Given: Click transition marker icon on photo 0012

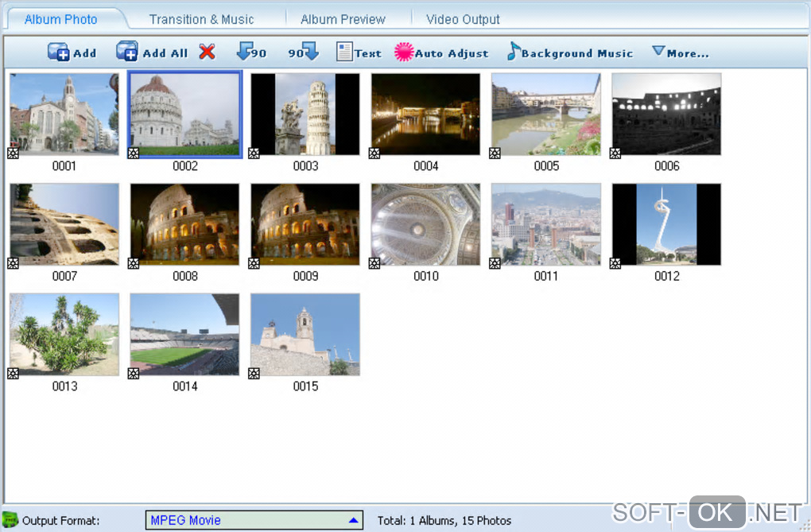Looking at the screenshot, I should [x=615, y=263].
